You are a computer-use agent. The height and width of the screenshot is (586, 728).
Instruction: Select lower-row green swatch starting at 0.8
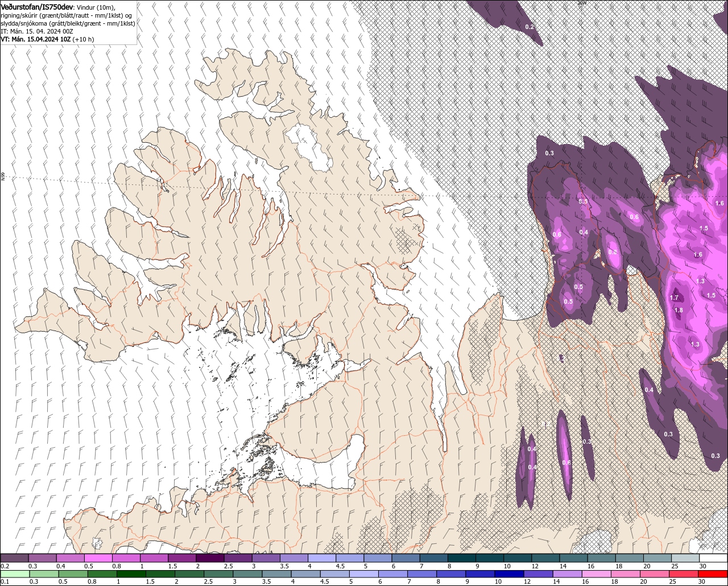[x=102, y=574]
